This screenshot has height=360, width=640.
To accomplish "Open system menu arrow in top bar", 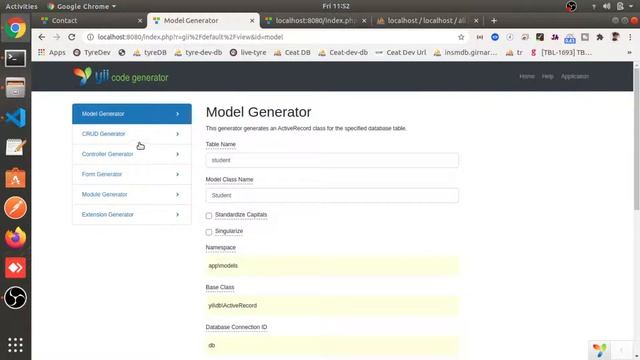I will (631, 6).
